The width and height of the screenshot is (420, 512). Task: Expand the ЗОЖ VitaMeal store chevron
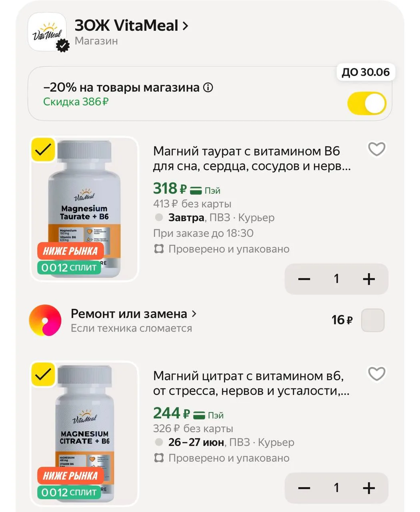pyautogui.click(x=185, y=26)
